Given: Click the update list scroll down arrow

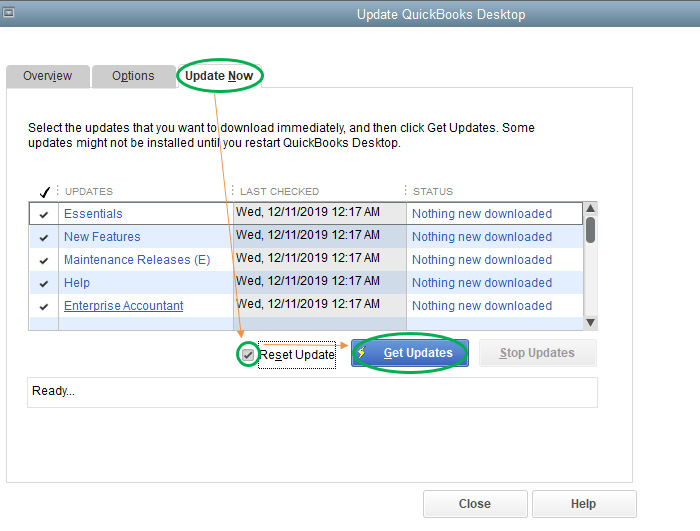Looking at the screenshot, I should 590,322.
